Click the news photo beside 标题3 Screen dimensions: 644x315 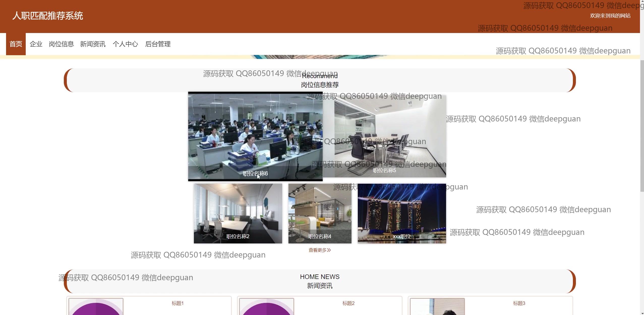[x=437, y=307]
